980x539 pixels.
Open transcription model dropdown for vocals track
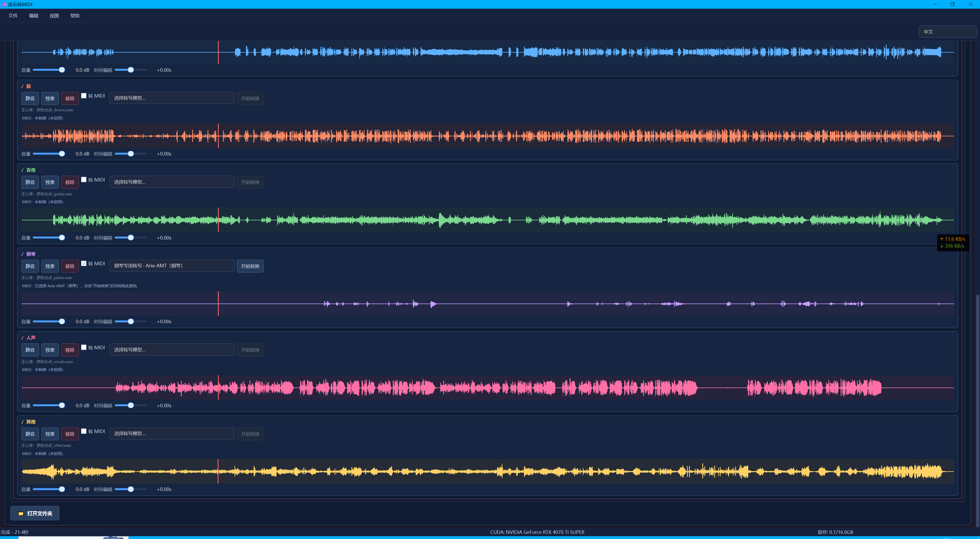(x=172, y=350)
